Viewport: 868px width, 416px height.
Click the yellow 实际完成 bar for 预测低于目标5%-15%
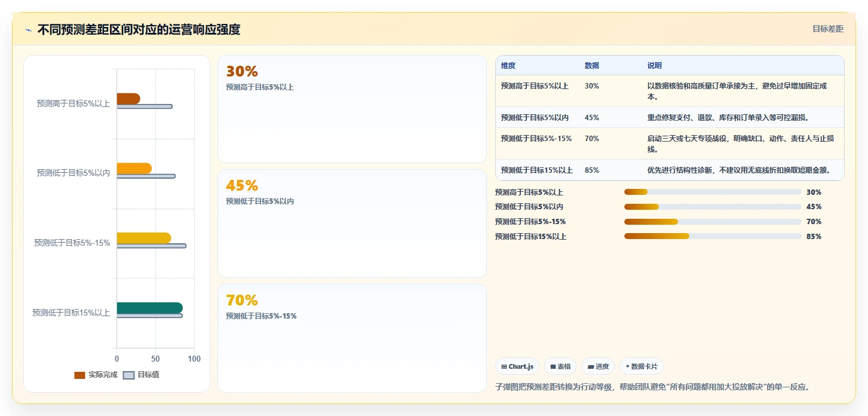pyautogui.click(x=144, y=238)
